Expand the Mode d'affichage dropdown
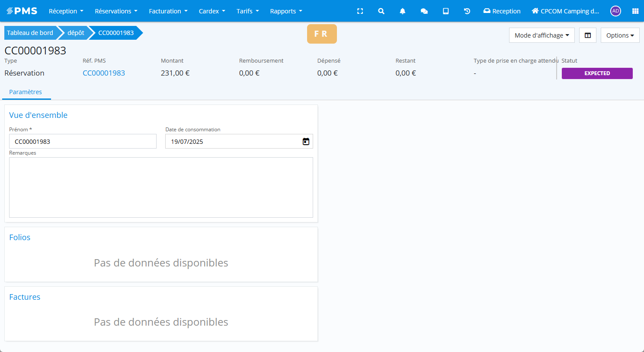 [541, 35]
